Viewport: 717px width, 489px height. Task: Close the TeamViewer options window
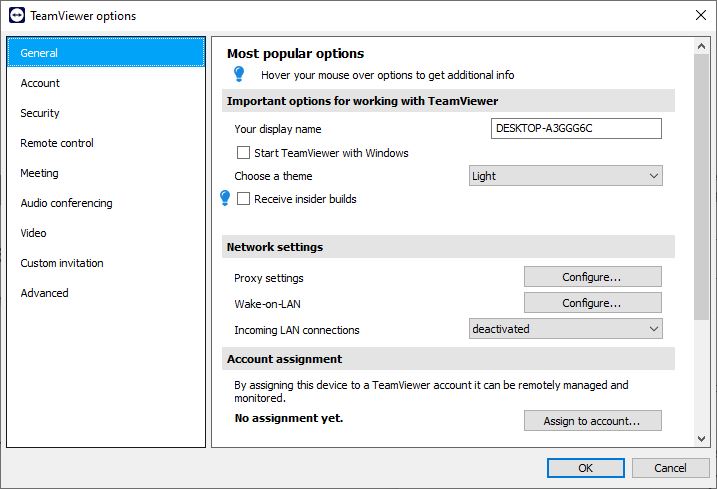pos(701,15)
